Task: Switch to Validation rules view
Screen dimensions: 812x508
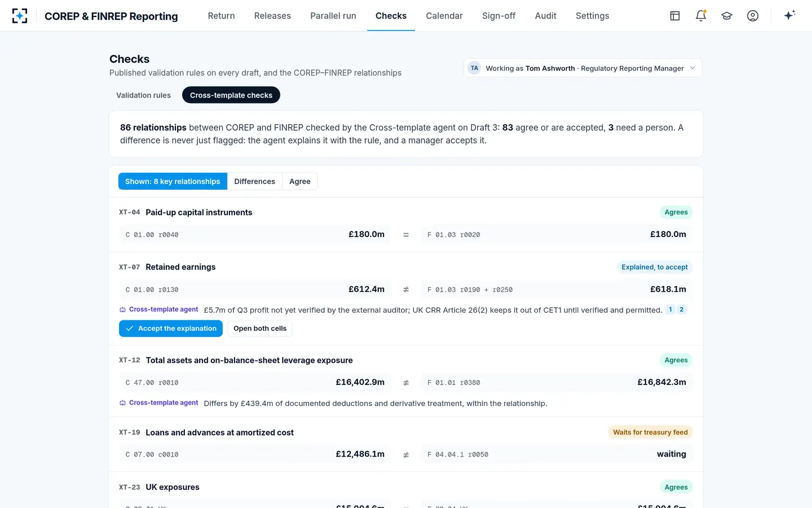Action: 143,95
